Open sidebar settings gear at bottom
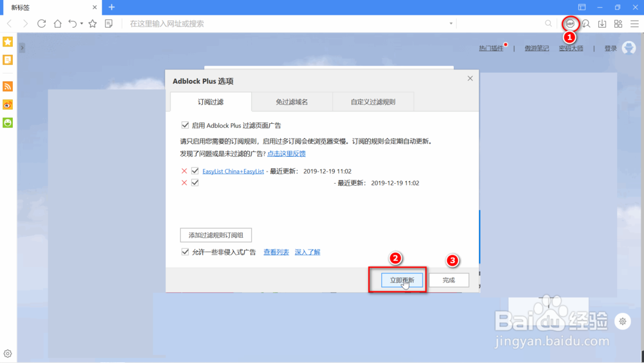 click(8, 353)
